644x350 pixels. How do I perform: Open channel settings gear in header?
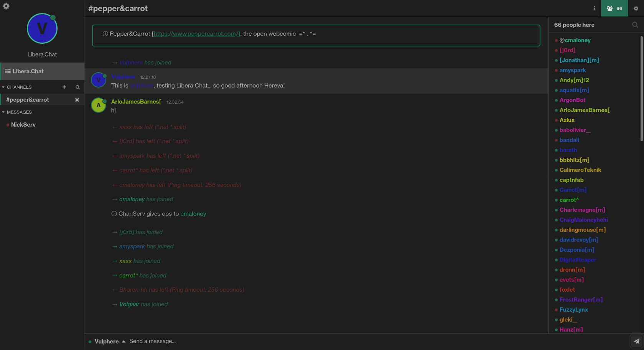[x=636, y=8]
